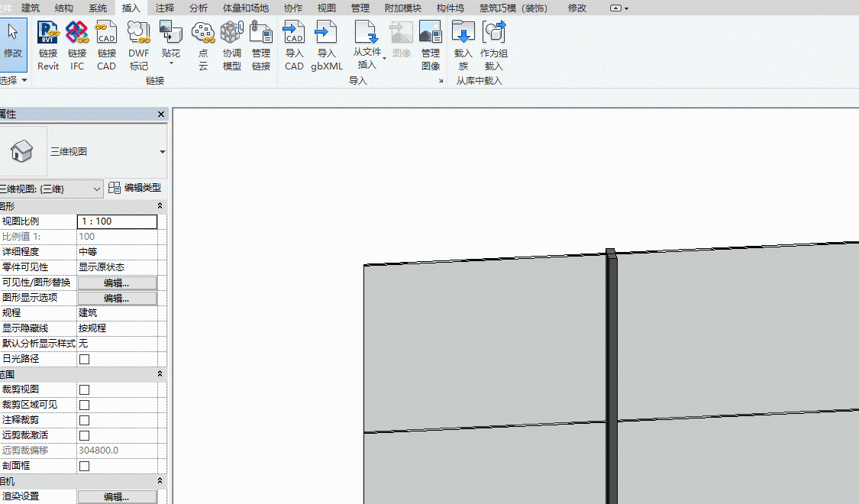
Task: Switch to the 视图 ribbon tab
Action: [327, 8]
